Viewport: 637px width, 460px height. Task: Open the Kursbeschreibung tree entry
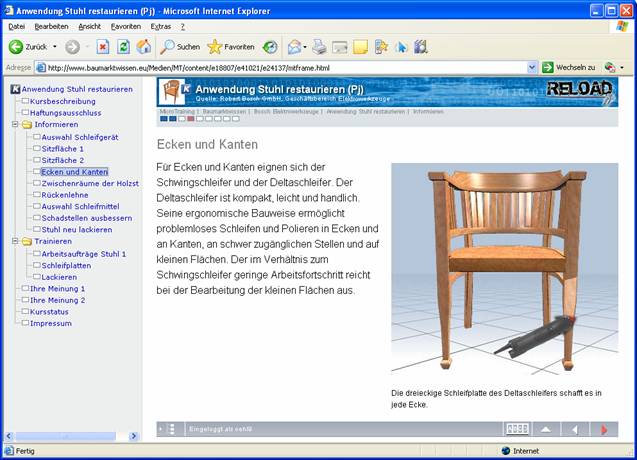[63, 101]
